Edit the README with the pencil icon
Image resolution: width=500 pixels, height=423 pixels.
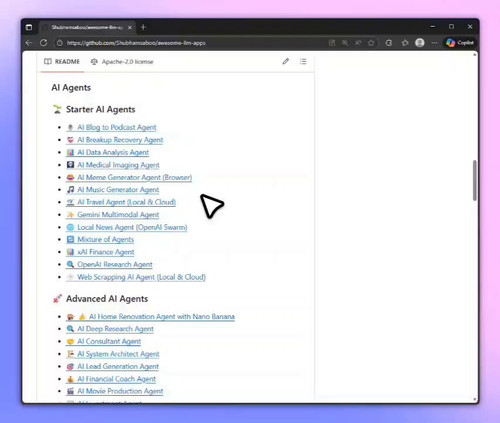286,61
